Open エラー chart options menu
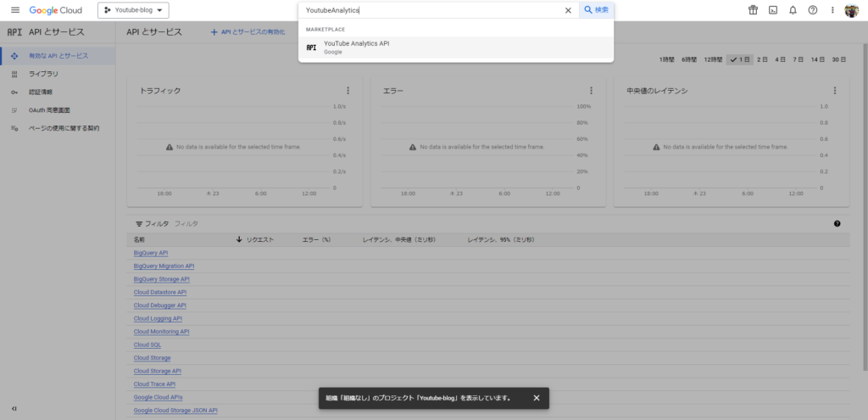 [591, 90]
